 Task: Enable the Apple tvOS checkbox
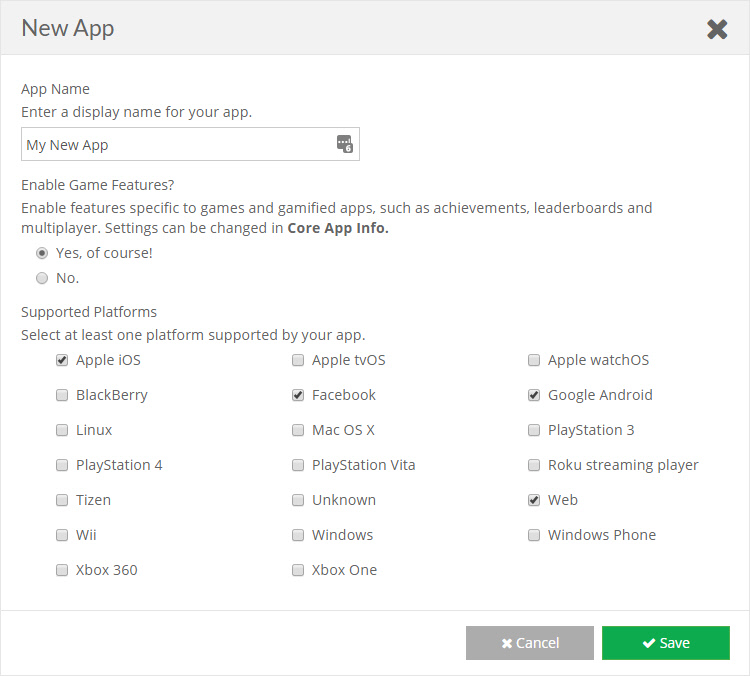tap(298, 360)
